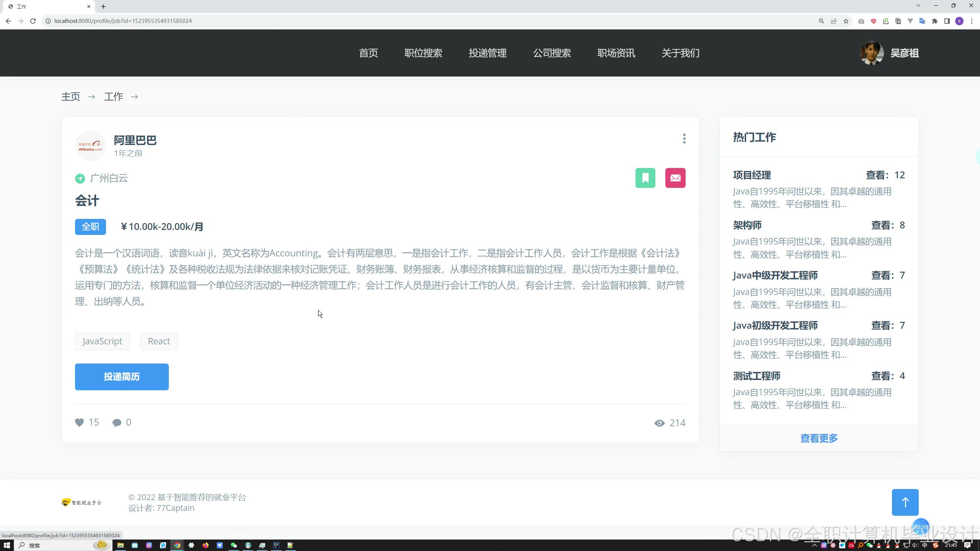Like the job via heart icon
The height and width of the screenshot is (551, 980).
pos(79,422)
